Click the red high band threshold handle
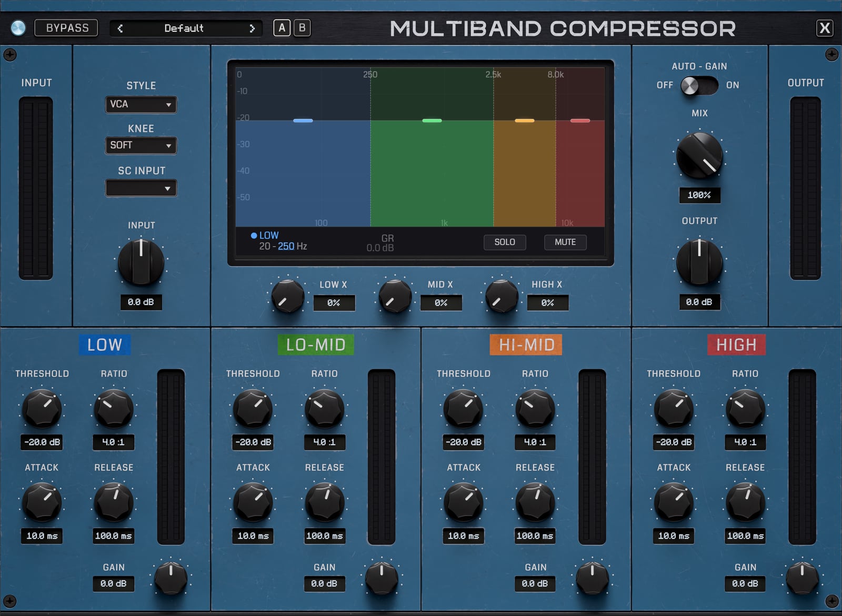The height and width of the screenshot is (616, 842). point(580,120)
